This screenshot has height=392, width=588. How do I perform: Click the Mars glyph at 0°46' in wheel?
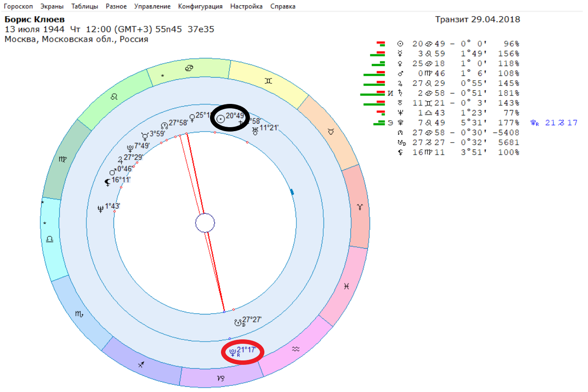(x=112, y=171)
